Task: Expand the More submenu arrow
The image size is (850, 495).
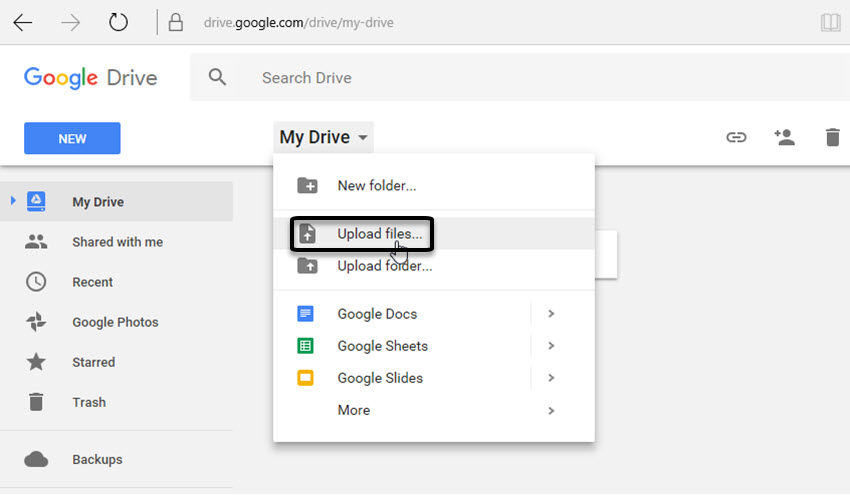Action: [551, 410]
